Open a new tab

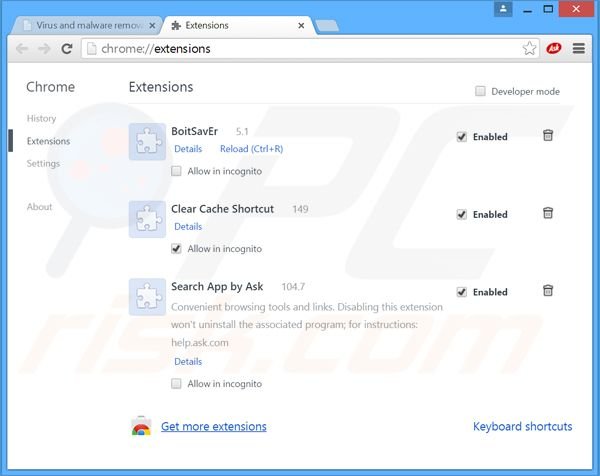(x=327, y=26)
